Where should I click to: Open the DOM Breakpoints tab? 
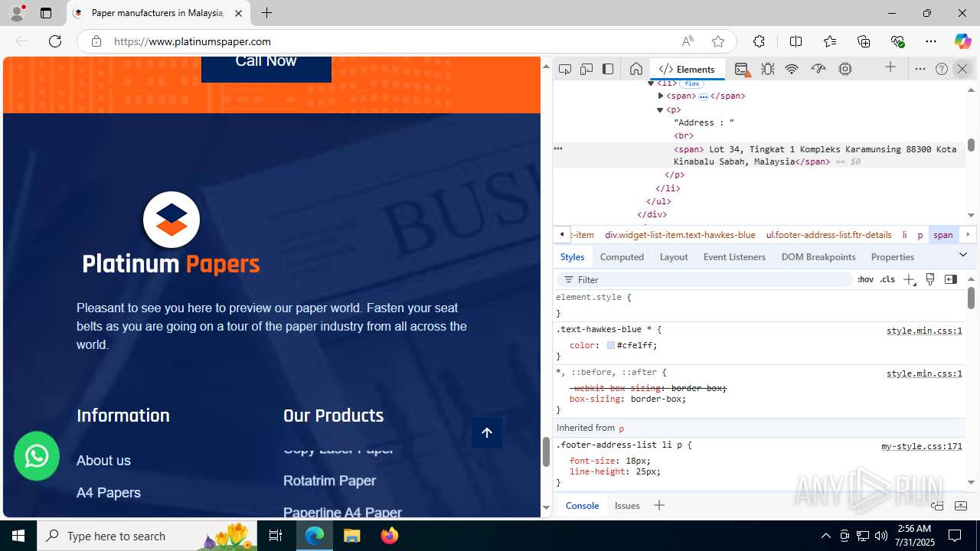click(818, 257)
